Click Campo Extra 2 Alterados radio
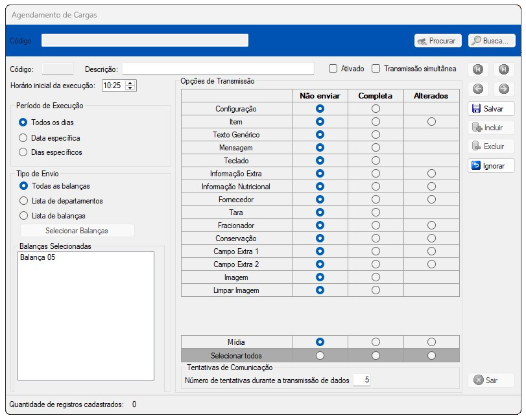526x420 pixels. [x=431, y=264]
